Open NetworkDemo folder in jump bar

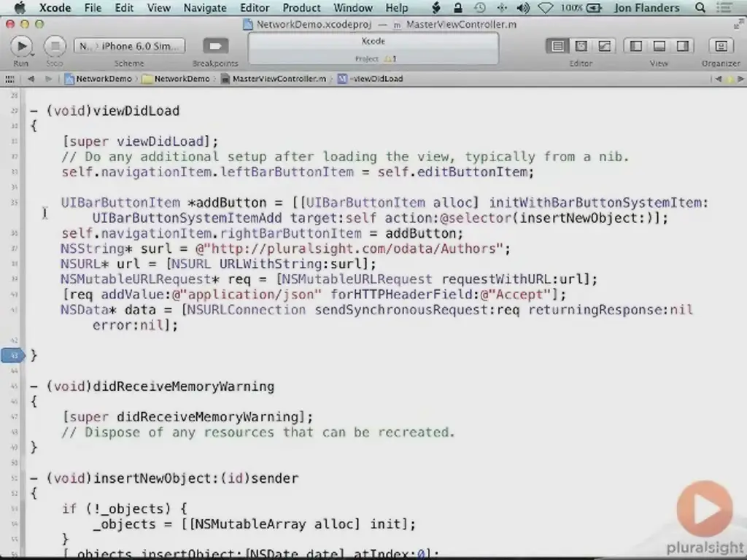coord(177,79)
